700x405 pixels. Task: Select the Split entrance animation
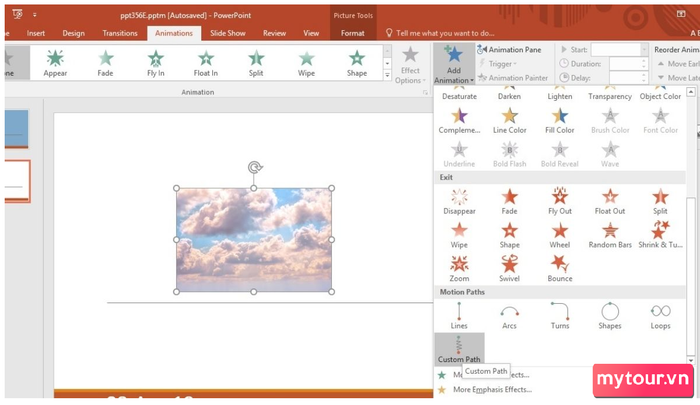(x=256, y=63)
